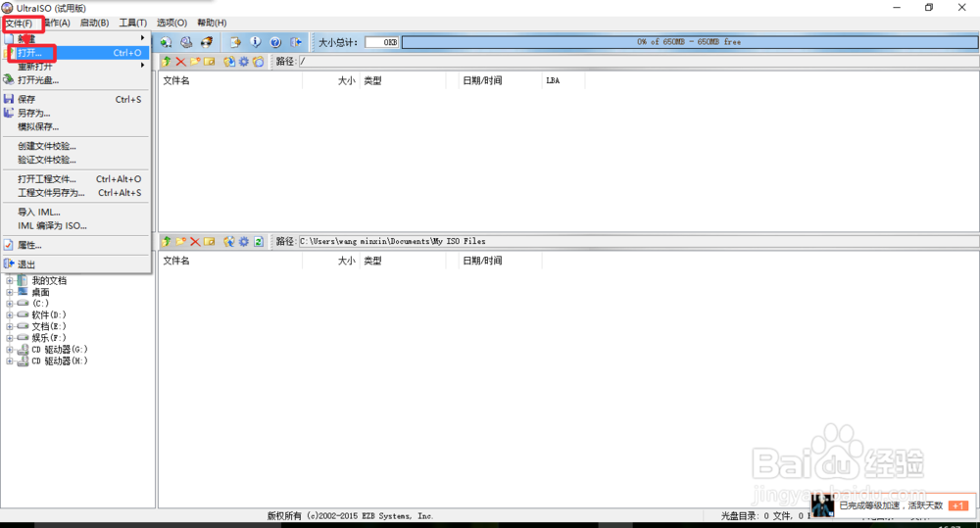Click the blue info toolbar icon

[255, 42]
